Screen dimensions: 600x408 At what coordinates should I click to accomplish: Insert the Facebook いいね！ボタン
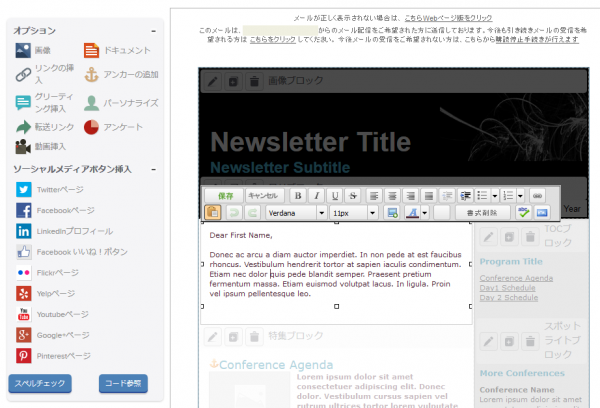(x=72, y=252)
